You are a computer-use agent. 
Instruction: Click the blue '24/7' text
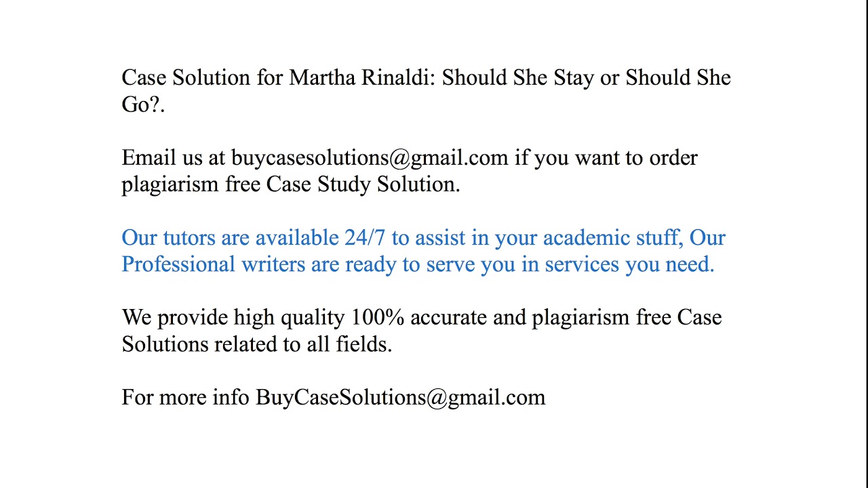[365, 238]
